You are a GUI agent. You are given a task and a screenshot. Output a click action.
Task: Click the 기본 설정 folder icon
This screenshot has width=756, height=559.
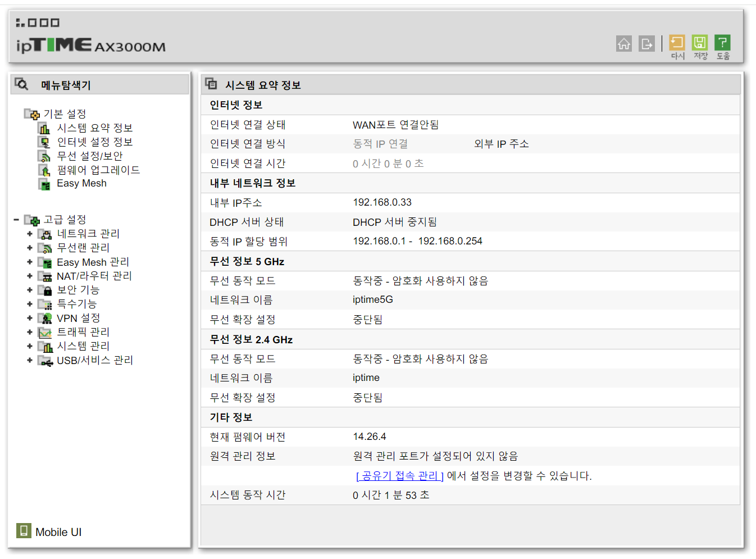pos(31,114)
